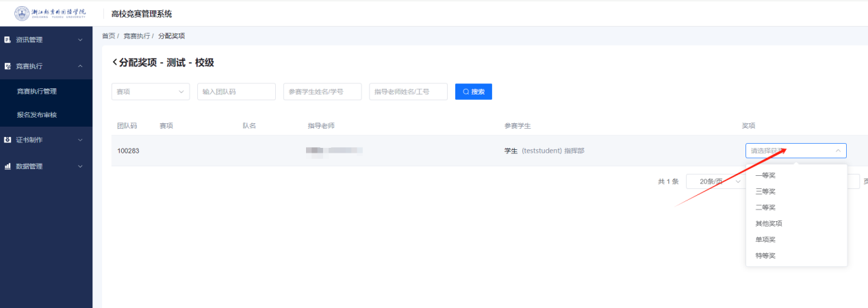Screen dimensions: 868x308
Task: Click the 高校竞赛管理系统 title
Action: (x=142, y=14)
